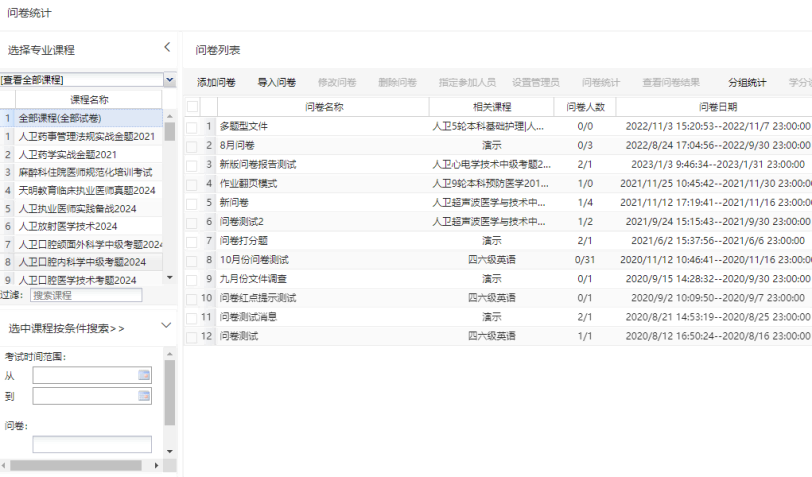Open 分组统计 from the toolbar
Image resolution: width=812 pixels, height=477 pixels.
pos(747,82)
